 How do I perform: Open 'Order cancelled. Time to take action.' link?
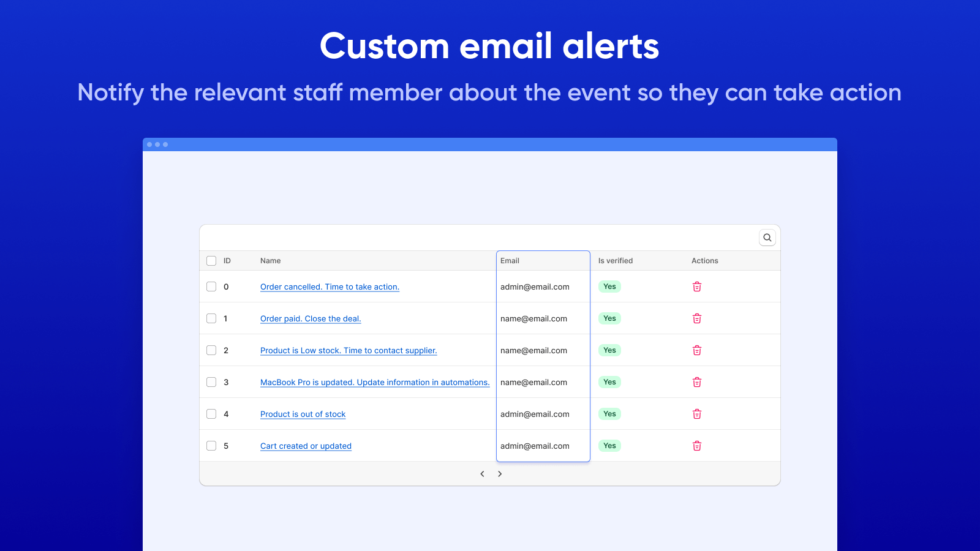pos(330,287)
